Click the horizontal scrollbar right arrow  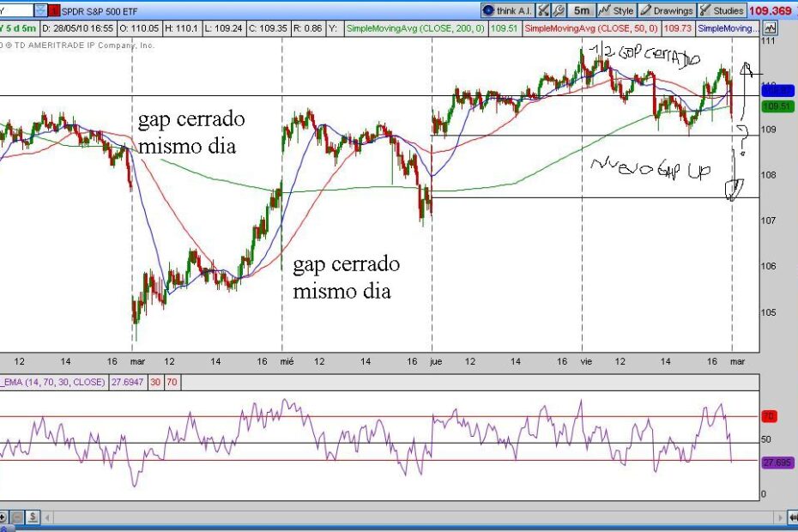tap(780, 518)
